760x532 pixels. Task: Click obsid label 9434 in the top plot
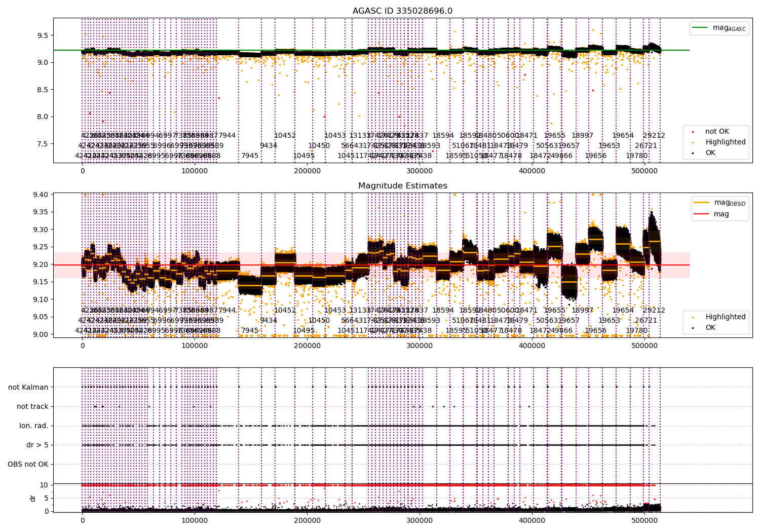click(x=269, y=145)
